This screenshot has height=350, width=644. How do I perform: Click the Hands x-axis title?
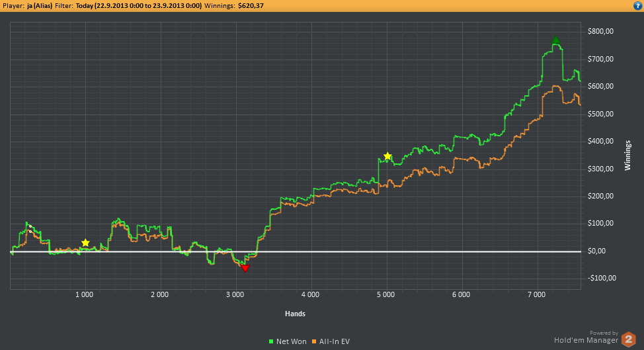(296, 313)
